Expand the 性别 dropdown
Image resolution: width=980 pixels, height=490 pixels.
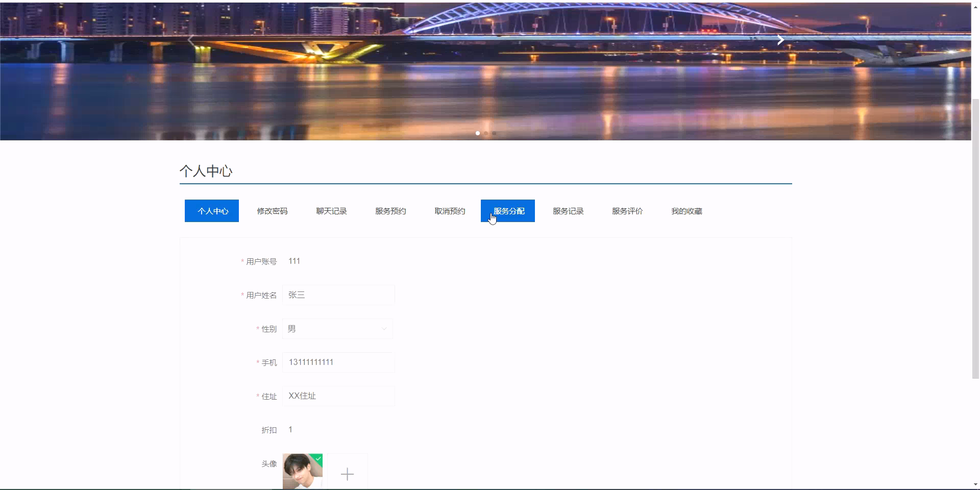[x=338, y=329]
